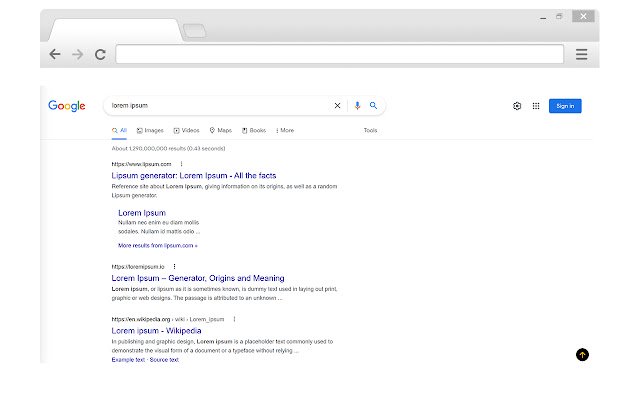This screenshot has width=640, height=400.
Task: Open the three-dot menu beside loremipsum.io URL
Action: [x=174, y=267]
